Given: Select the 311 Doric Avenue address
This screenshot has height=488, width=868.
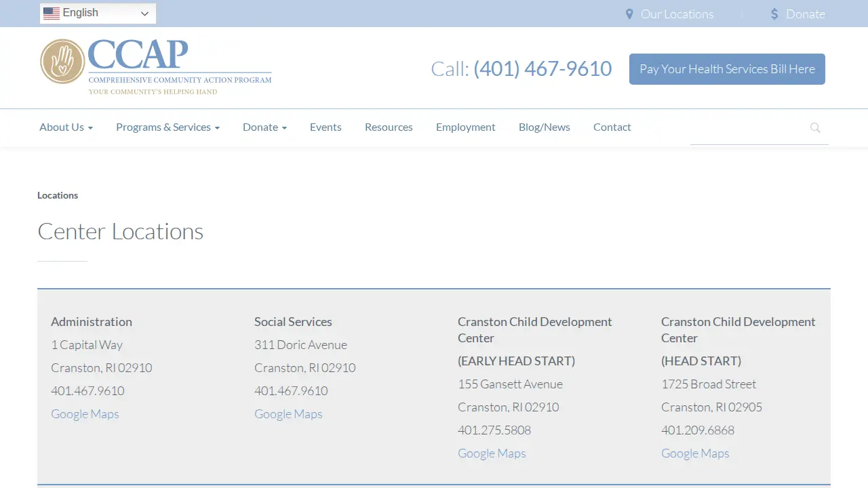Looking at the screenshot, I should tap(300, 344).
